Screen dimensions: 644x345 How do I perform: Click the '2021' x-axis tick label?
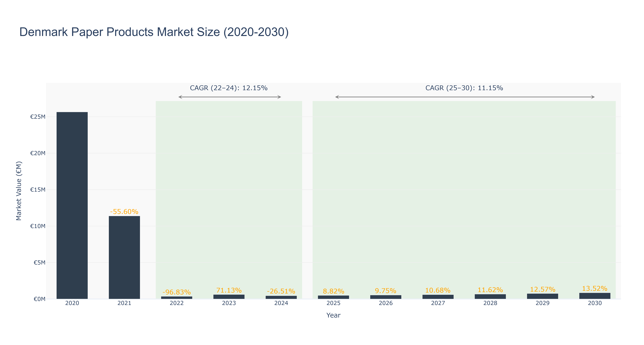coord(124,303)
